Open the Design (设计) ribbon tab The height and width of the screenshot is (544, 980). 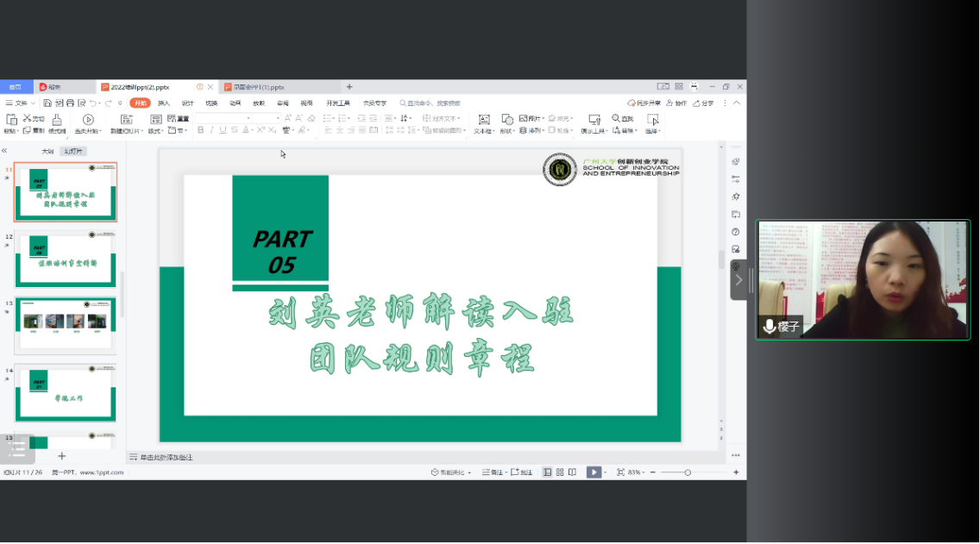187,103
